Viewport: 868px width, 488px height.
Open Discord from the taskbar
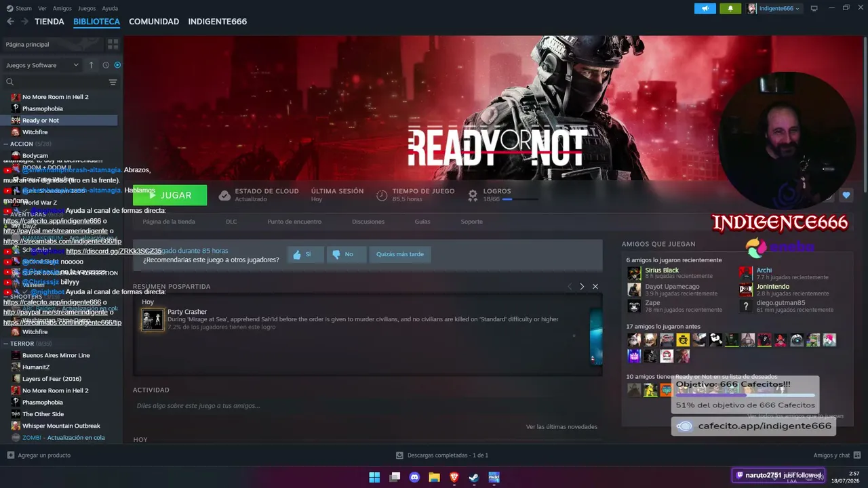pos(414,477)
